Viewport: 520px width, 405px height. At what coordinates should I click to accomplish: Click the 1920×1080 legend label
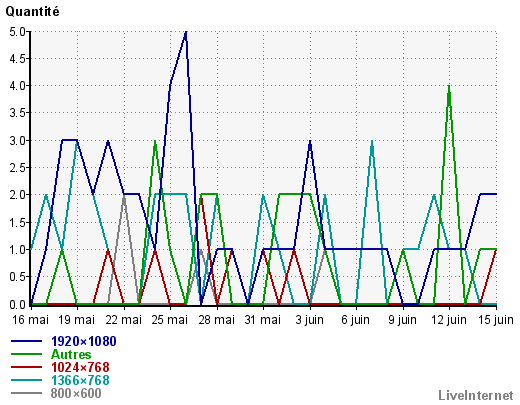point(84,341)
